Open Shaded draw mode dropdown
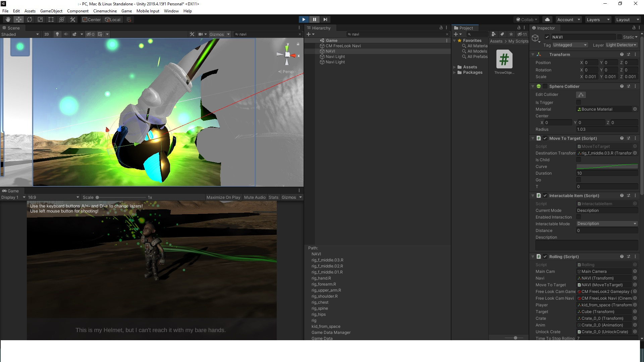 [x=20, y=34]
